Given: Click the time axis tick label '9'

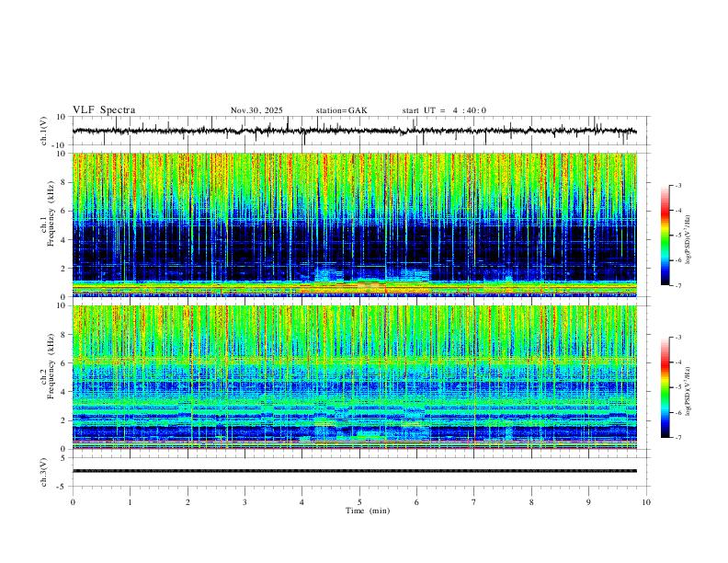Looking at the screenshot, I should [588, 502].
